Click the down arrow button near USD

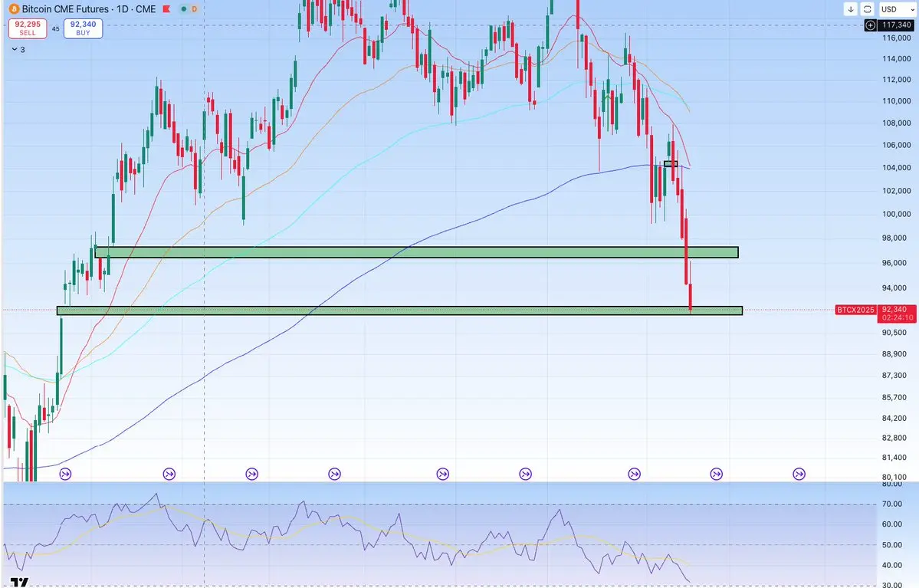point(851,8)
